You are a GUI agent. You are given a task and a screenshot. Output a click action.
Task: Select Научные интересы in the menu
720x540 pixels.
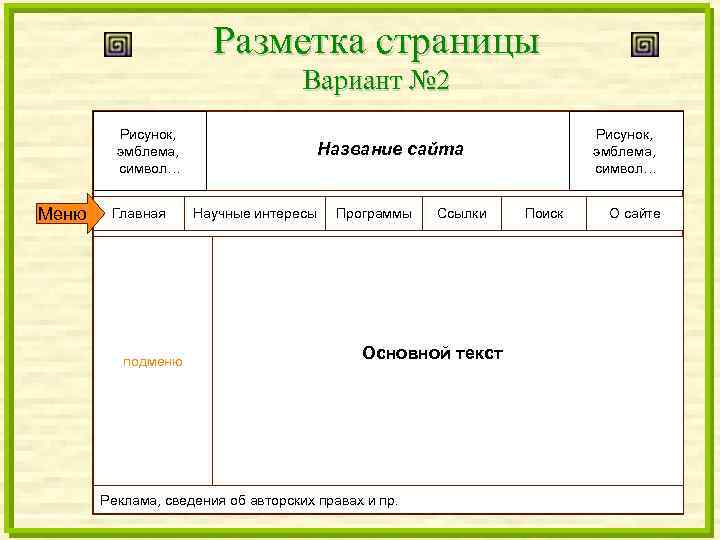coord(255,214)
